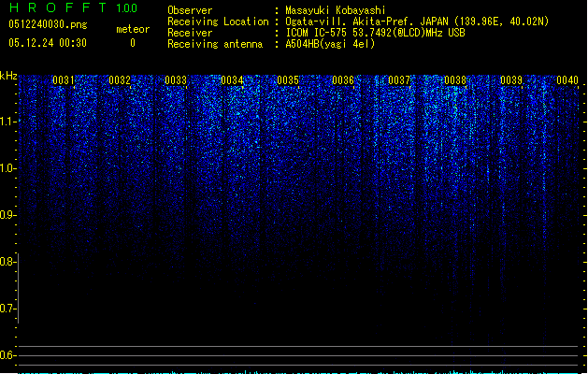Click the Observer field label

190,10
